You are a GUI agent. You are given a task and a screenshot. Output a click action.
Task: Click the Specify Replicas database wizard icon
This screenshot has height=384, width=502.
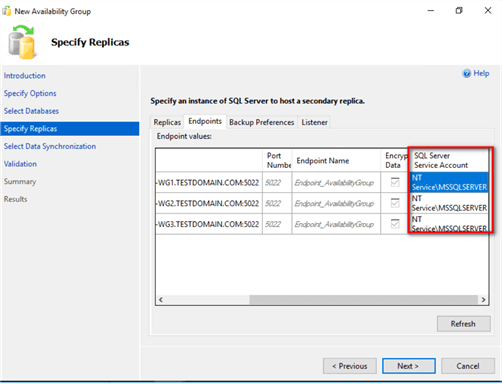[x=22, y=42]
